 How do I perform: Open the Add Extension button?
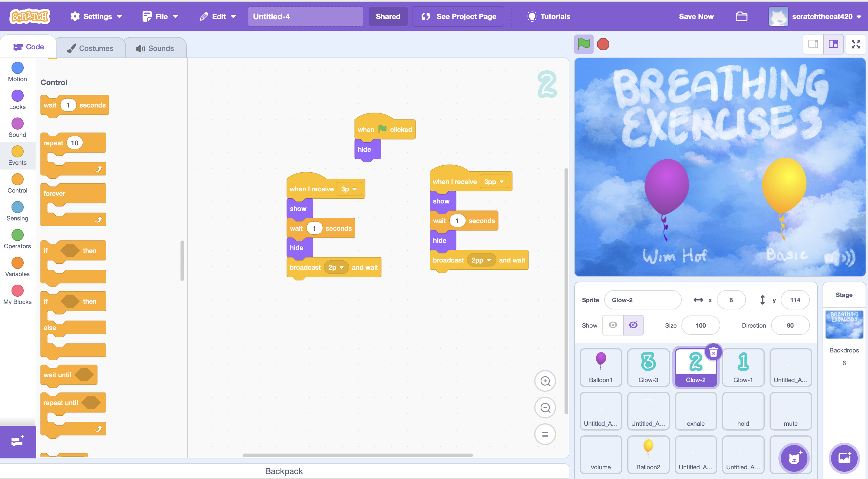[18, 441]
